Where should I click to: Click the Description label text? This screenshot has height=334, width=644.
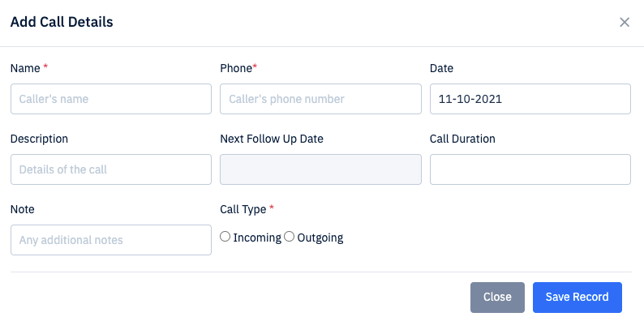[39, 139]
